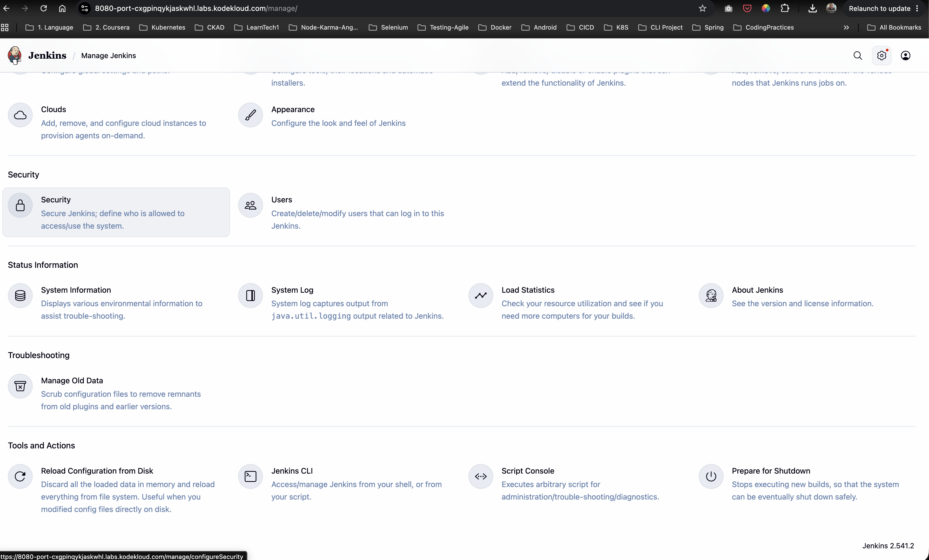Screen dimensions: 929x560
Task: Click the Manage Jenkins breadcrumb
Action: click(109, 56)
